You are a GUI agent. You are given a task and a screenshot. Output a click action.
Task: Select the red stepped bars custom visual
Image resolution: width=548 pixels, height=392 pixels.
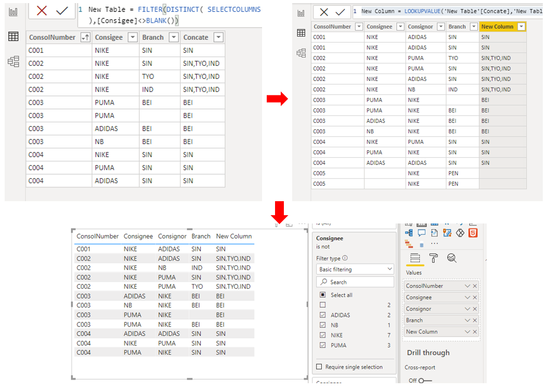click(408, 244)
